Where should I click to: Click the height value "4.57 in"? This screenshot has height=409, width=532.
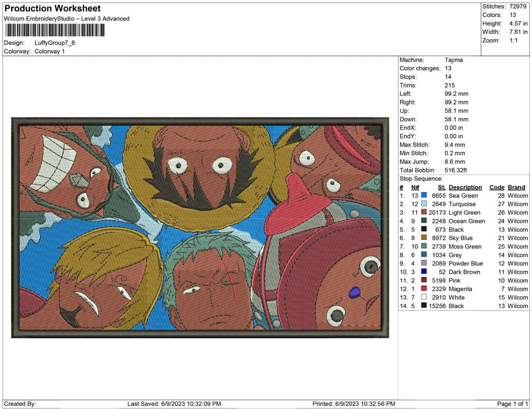tap(518, 24)
